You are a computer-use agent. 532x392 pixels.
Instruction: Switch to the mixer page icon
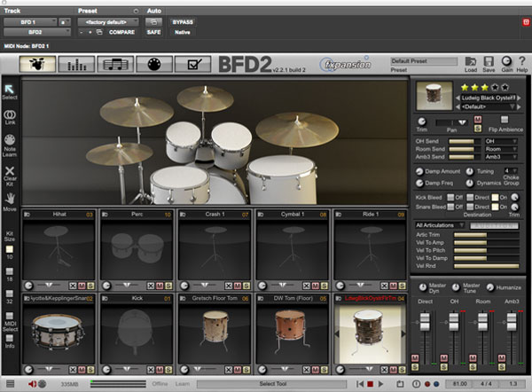tap(75, 63)
